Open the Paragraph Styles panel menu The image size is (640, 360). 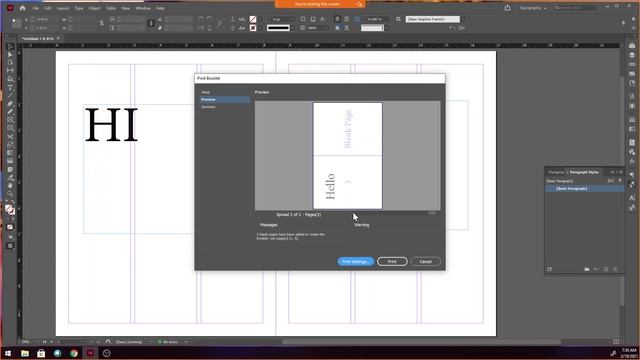(621, 172)
